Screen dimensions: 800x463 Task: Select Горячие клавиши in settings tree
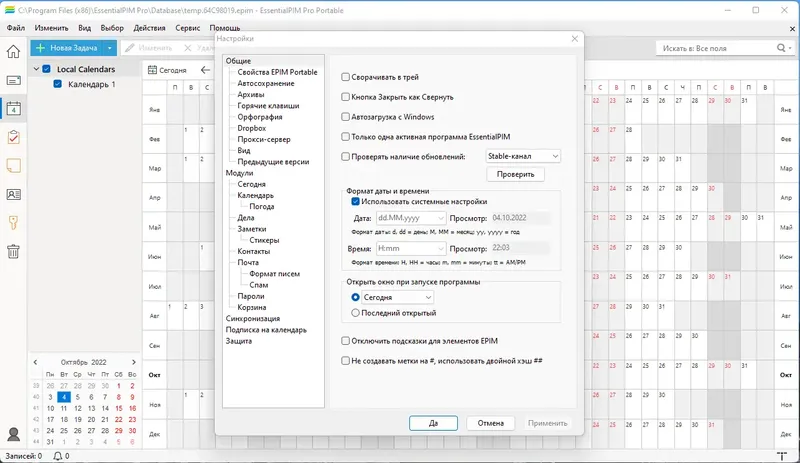pyautogui.click(x=268, y=106)
